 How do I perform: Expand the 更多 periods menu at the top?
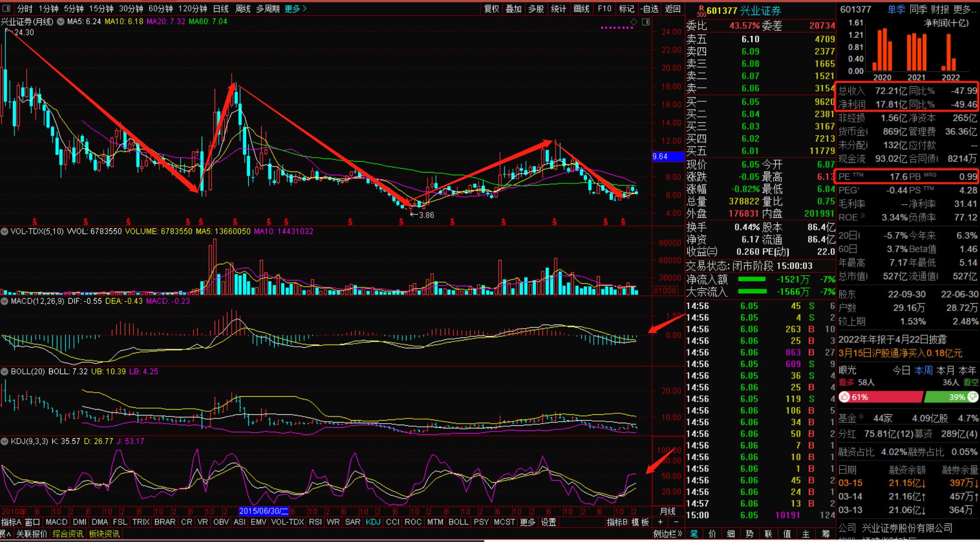tap(295, 9)
